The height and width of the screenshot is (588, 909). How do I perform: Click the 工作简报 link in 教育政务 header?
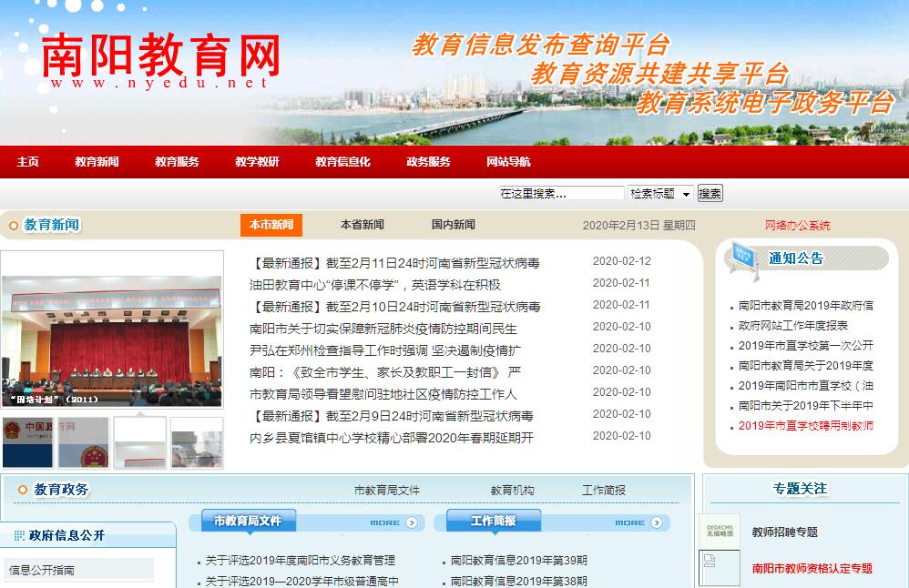604,490
